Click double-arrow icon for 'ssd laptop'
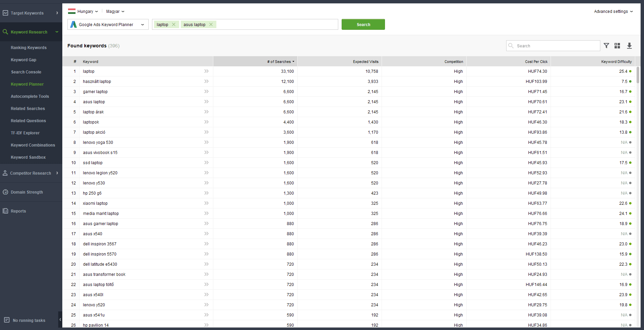Screen dimensions: 644x330 [x=207, y=162]
